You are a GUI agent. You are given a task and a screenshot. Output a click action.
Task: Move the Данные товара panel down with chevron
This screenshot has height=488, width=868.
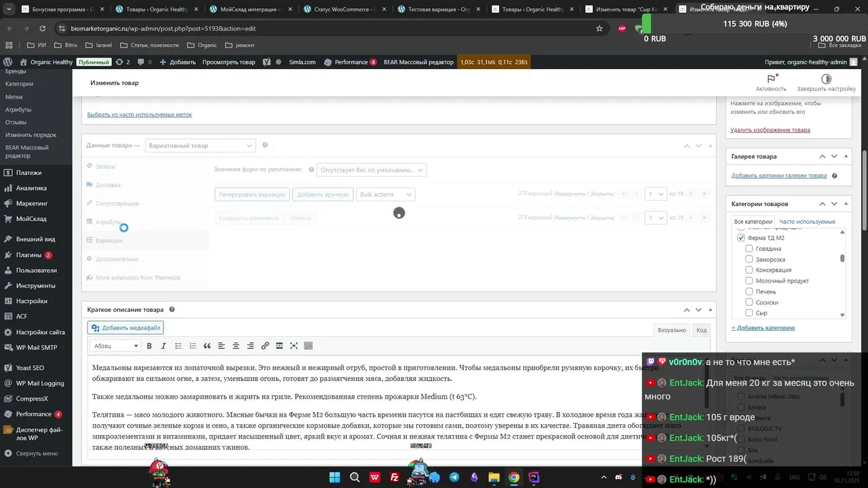point(698,146)
